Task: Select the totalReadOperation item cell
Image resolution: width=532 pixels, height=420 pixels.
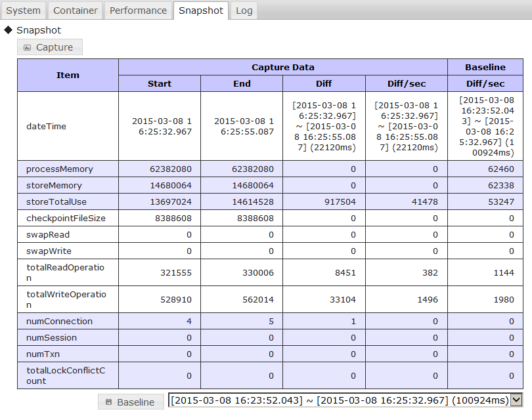Action: (x=65, y=272)
